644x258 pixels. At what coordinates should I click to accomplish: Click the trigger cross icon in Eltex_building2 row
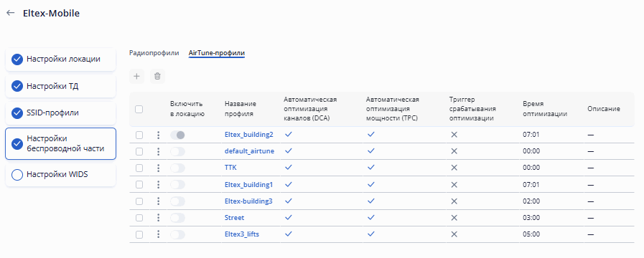coord(454,135)
